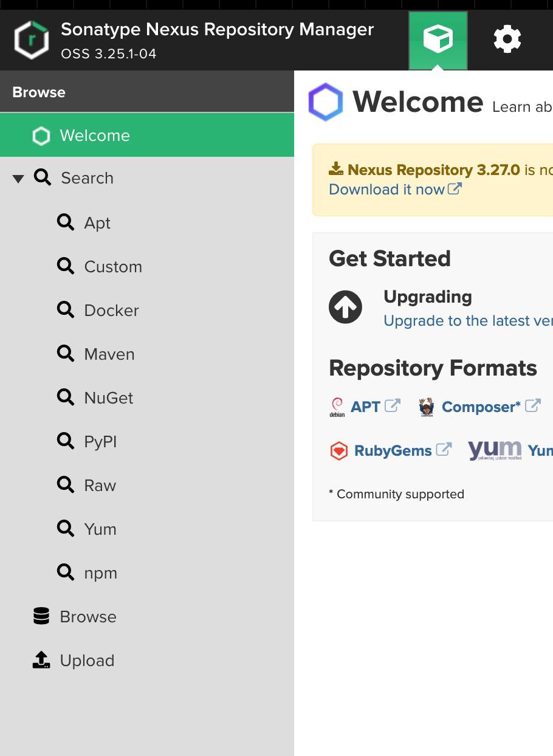Screen dimensions: 553x756
Task: Click the 'Sonatype Nexus Repository Manager' title
Action: pyautogui.click(x=218, y=29)
